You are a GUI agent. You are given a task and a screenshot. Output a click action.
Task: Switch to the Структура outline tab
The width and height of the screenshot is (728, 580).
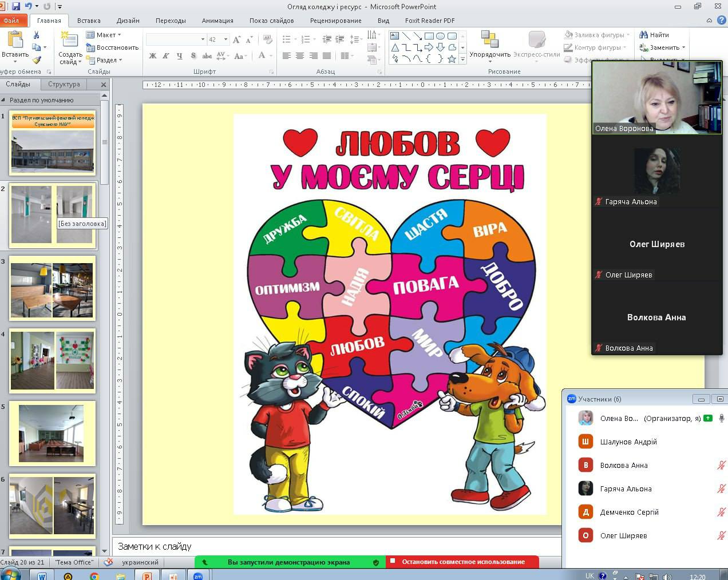pos(64,84)
